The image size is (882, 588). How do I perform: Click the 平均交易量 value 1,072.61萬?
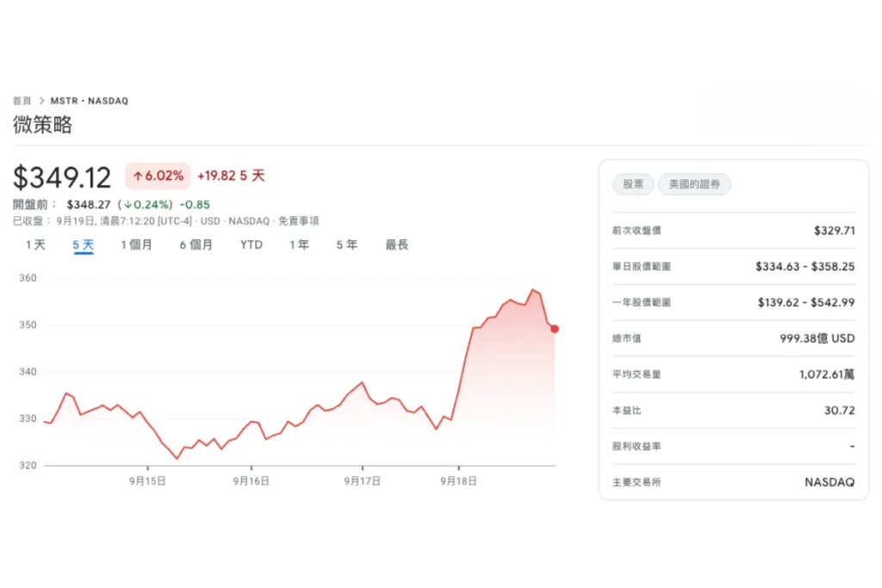coord(826,374)
